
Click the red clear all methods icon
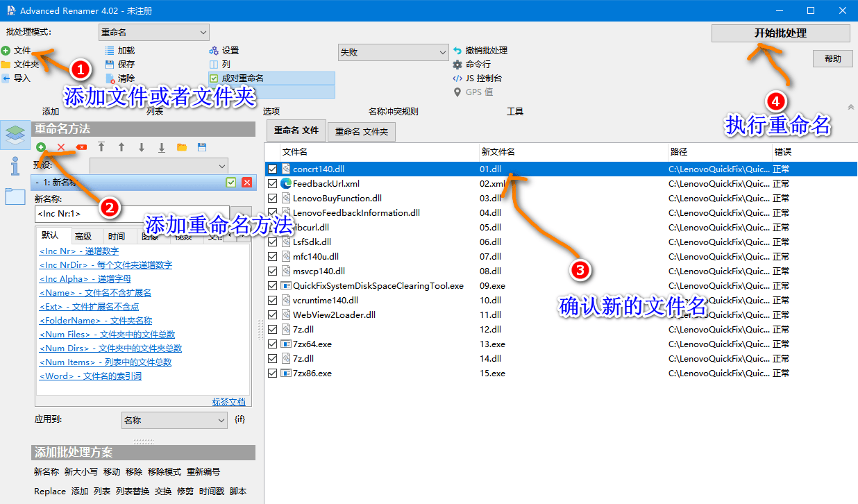(x=81, y=147)
